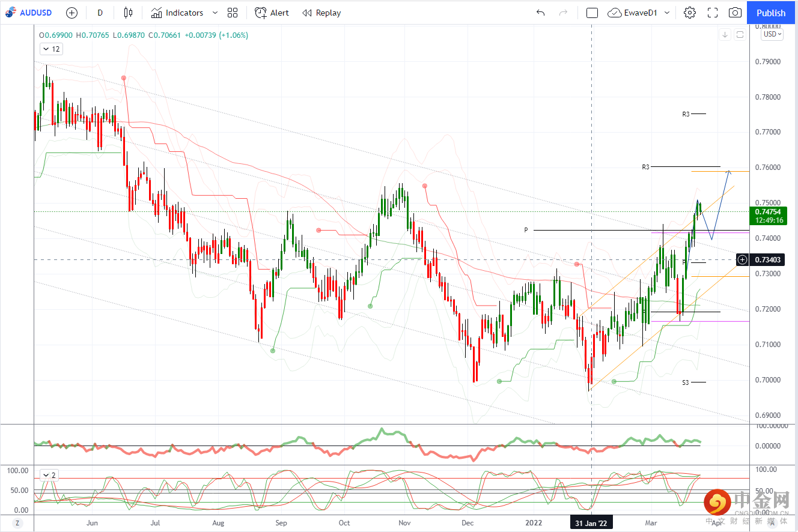The image size is (798, 532).
Task: Open the indicator templates grid icon
Action: 233,13
